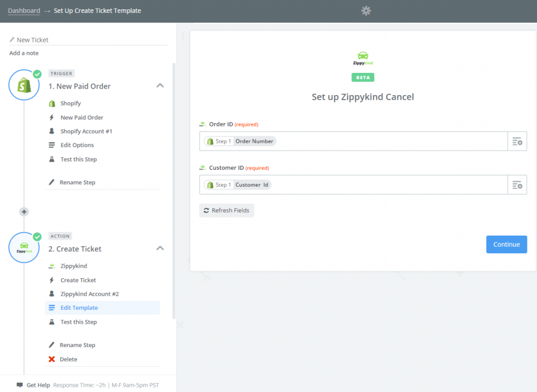
Task: Click into the Customer ID field
Action: [354, 185]
